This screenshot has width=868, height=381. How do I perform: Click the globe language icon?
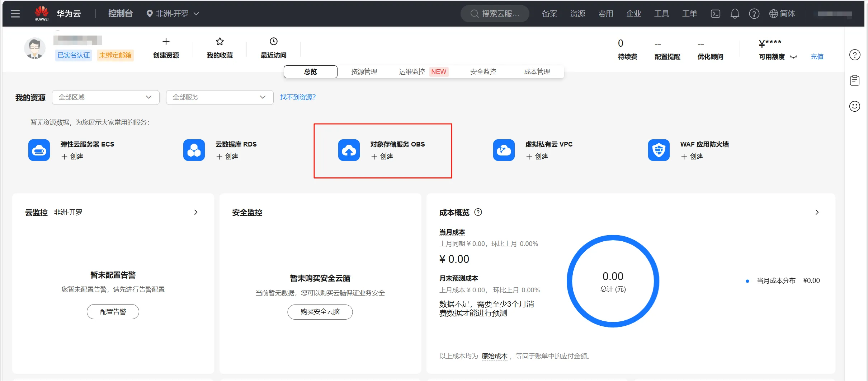774,14
